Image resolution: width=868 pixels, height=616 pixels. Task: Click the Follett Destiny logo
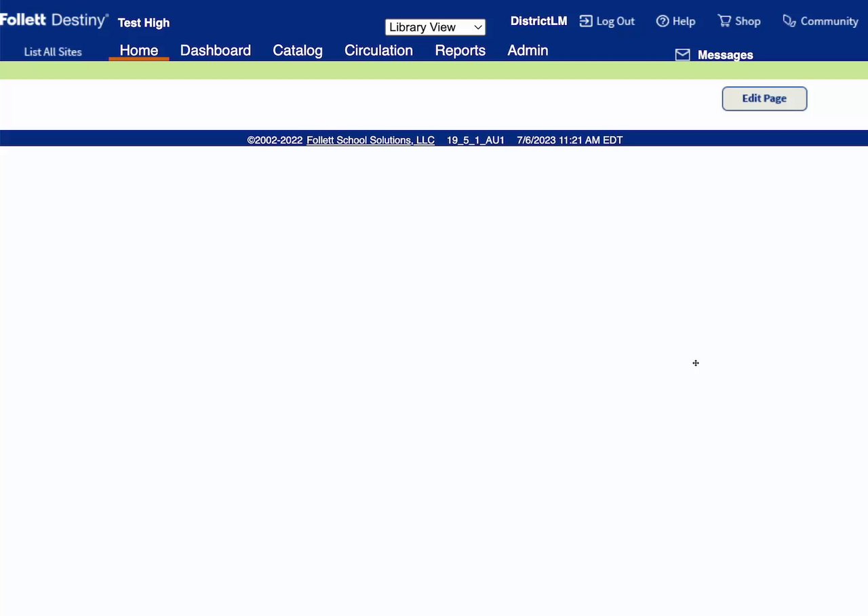point(54,21)
